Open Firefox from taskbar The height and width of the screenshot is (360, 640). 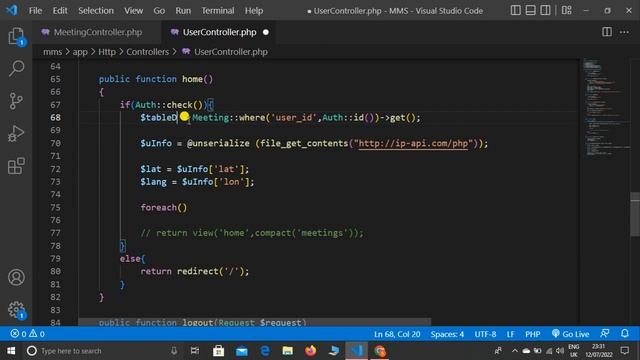(x=311, y=351)
